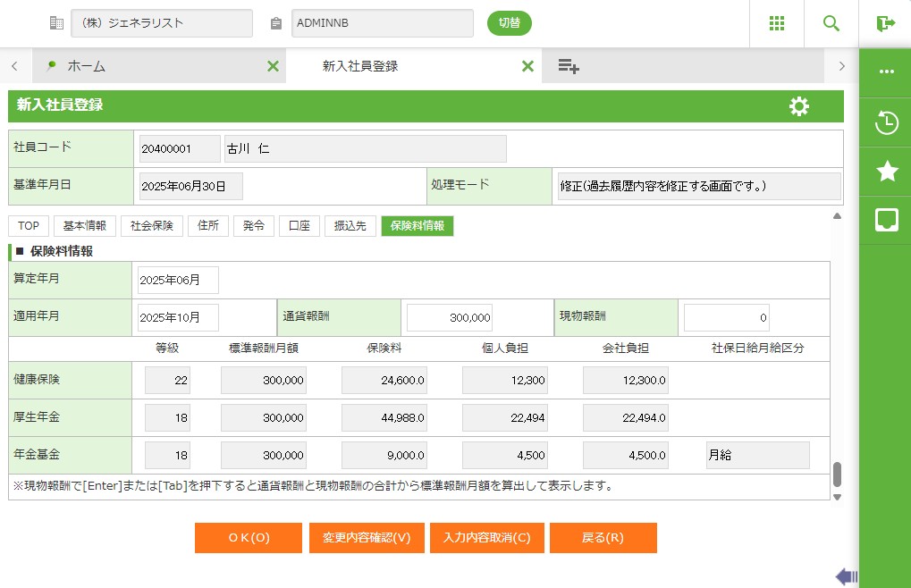This screenshot has width=911, height=588.
Task: Switch to the 基本情報 section tab
Action: (85, 226)
